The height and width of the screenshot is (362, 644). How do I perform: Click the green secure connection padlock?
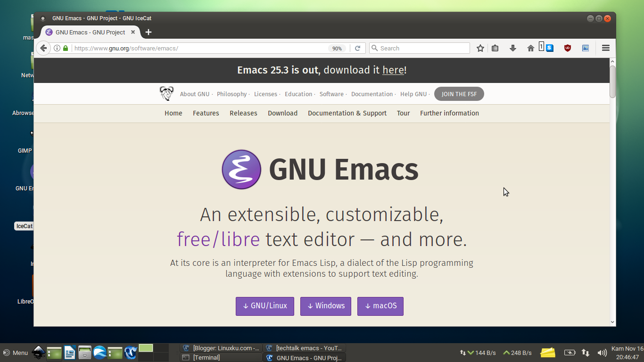coord(66,48)
